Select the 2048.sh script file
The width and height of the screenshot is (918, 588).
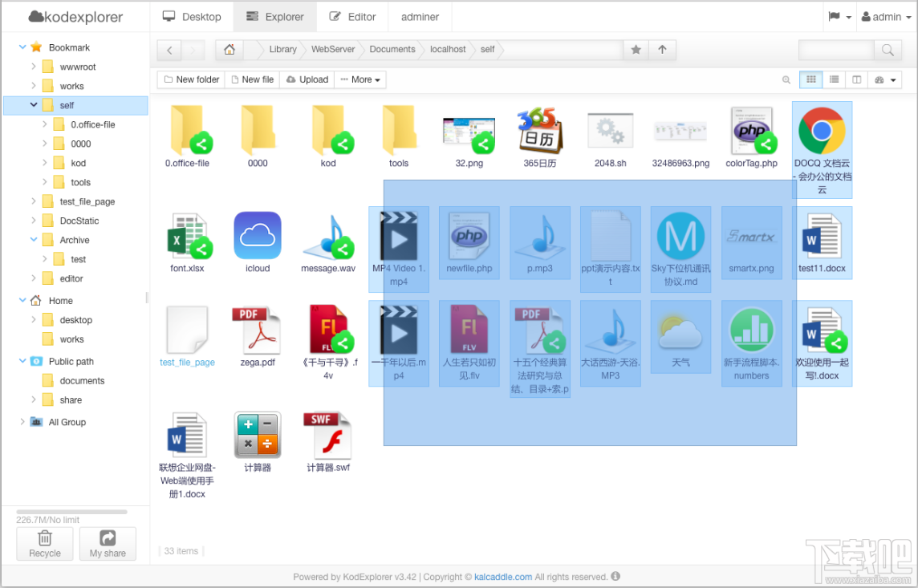[610, 131]
